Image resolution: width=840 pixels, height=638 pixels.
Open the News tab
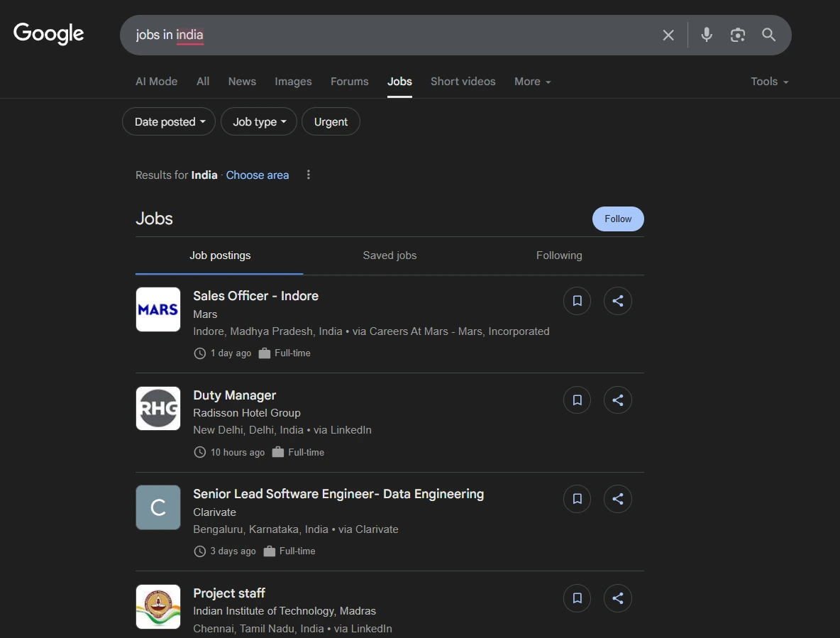click(x=242, y=82)
